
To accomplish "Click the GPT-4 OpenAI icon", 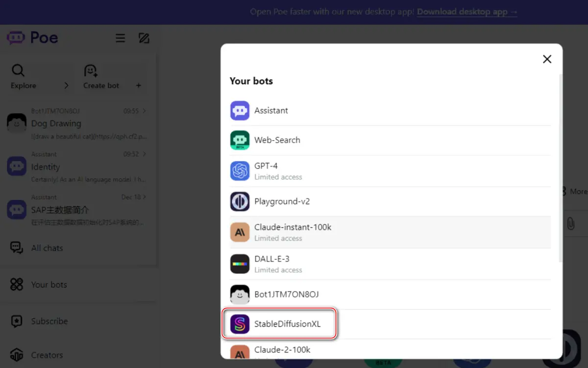I will click(240, 171).
